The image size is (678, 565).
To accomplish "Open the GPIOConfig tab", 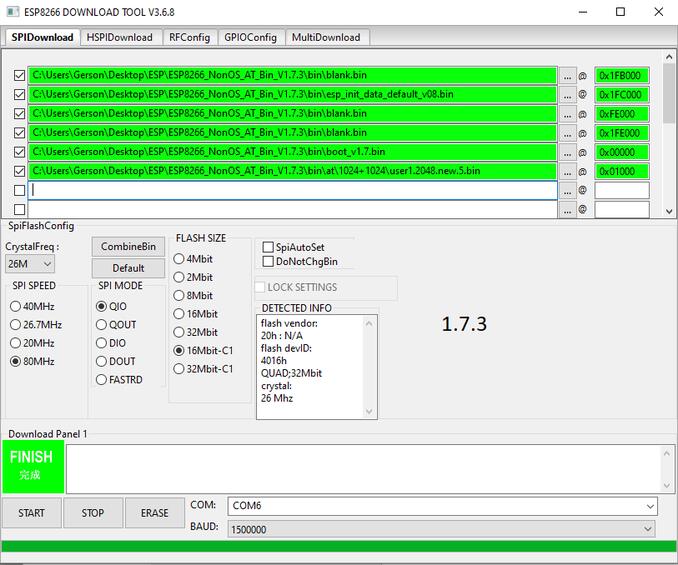I will click(249, 37).
